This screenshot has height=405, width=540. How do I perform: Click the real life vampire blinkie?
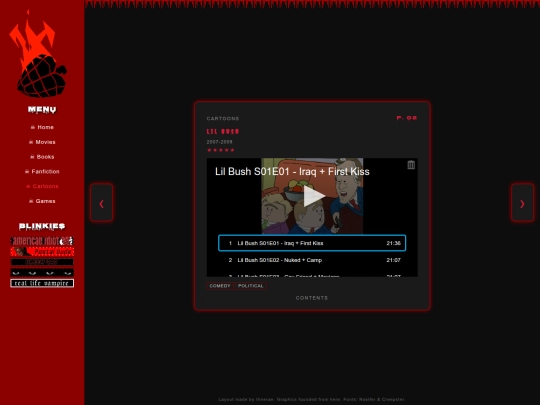[42, 283]
